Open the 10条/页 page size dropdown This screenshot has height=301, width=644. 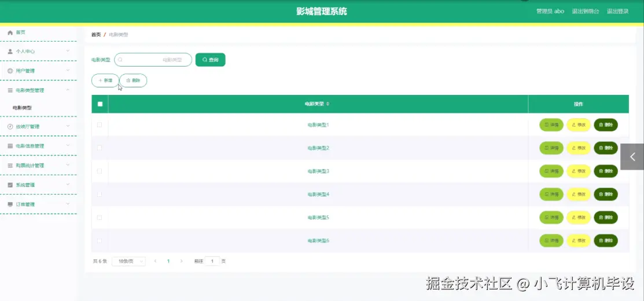(128, 261)
